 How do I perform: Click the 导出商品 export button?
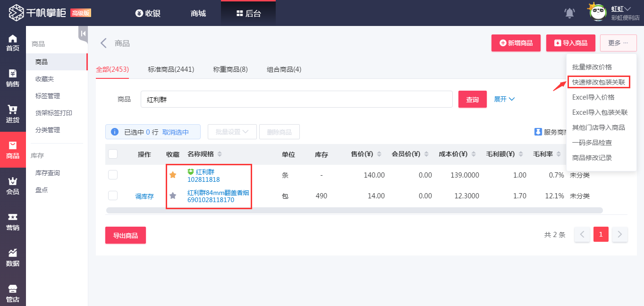125,235
